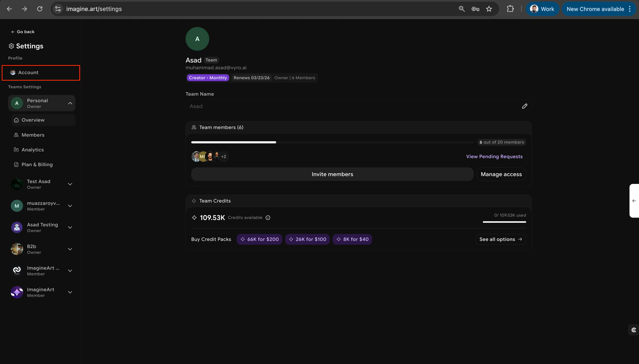Open the Work profile button
This screenshot has width=639, height=364.
coord(542,9)
